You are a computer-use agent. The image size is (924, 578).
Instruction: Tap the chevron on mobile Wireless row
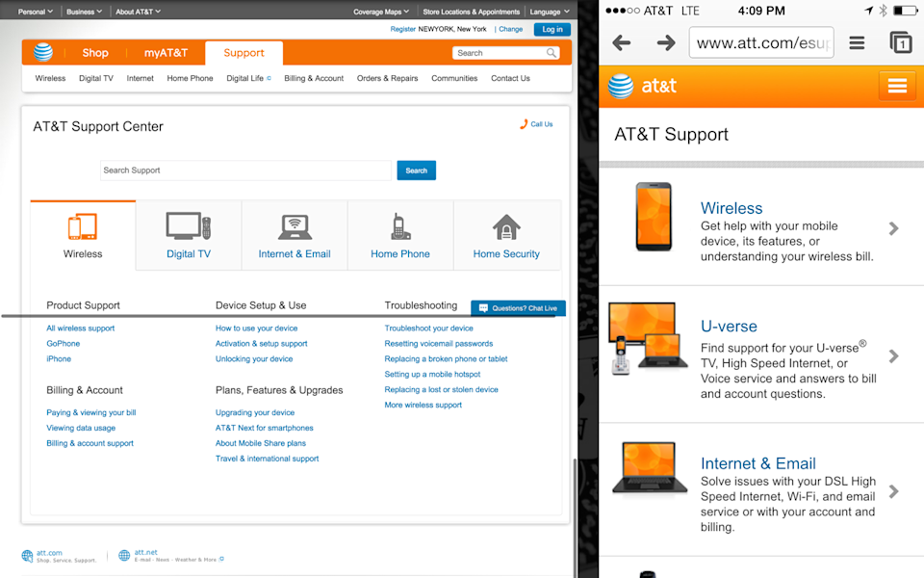893,229
